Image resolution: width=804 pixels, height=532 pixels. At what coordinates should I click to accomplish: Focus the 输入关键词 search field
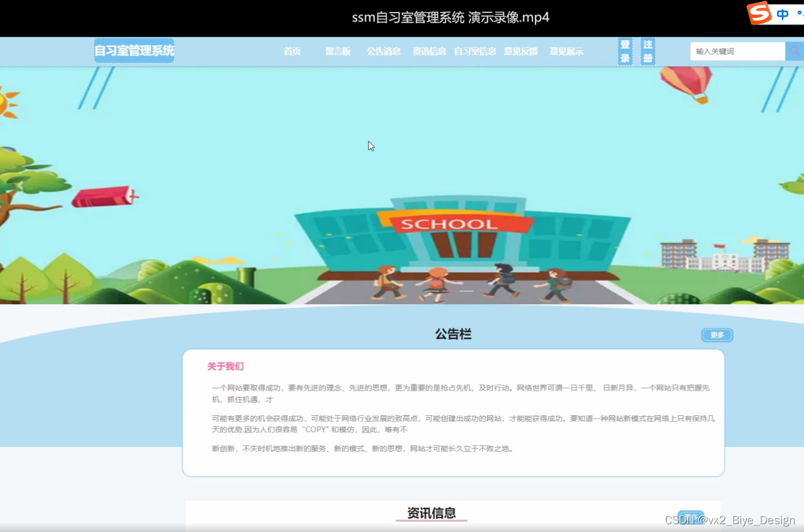(x=737, y=52)
